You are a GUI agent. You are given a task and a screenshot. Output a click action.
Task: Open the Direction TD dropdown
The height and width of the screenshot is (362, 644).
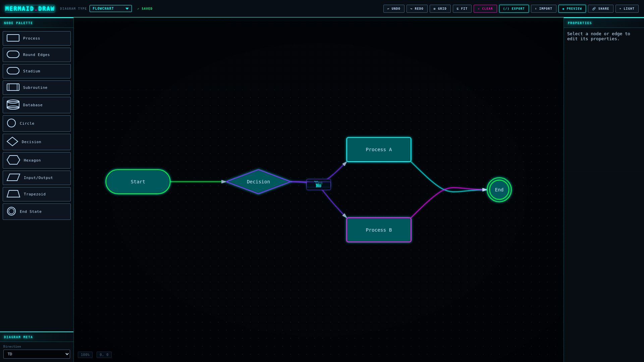(x=37, y=354)
